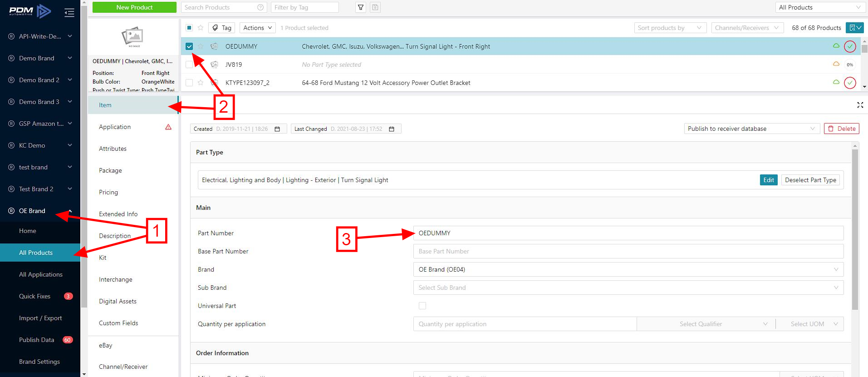Click the Base Part Number field
868x377 pixels.
click(x=628, y=251)
